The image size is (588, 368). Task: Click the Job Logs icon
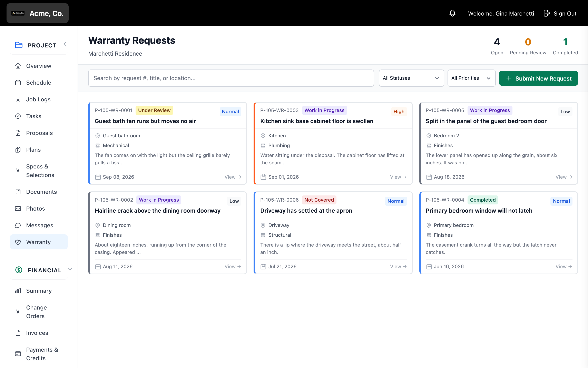(18, 99)
